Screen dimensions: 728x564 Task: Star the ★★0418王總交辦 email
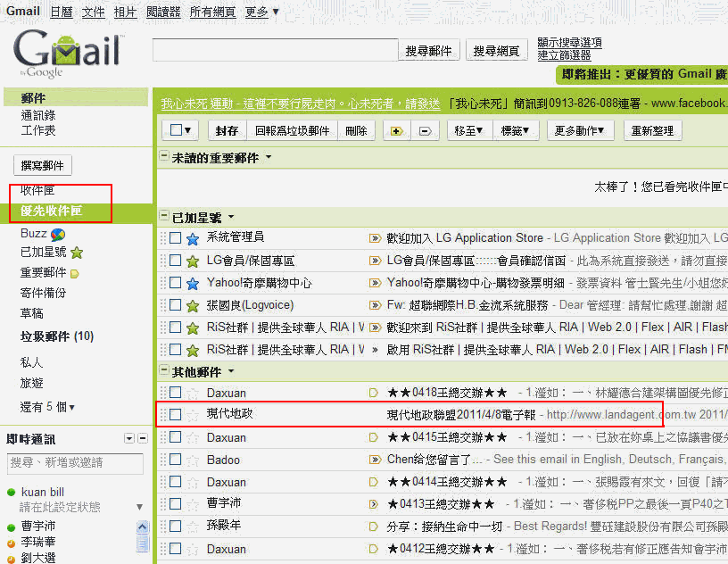point(193,394)
